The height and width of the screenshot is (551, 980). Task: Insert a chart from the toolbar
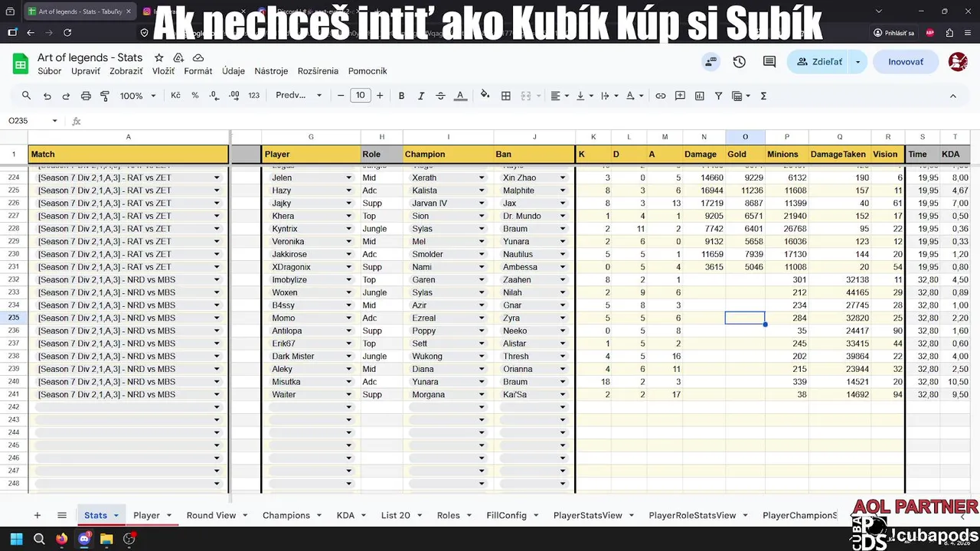click(699, 96)
